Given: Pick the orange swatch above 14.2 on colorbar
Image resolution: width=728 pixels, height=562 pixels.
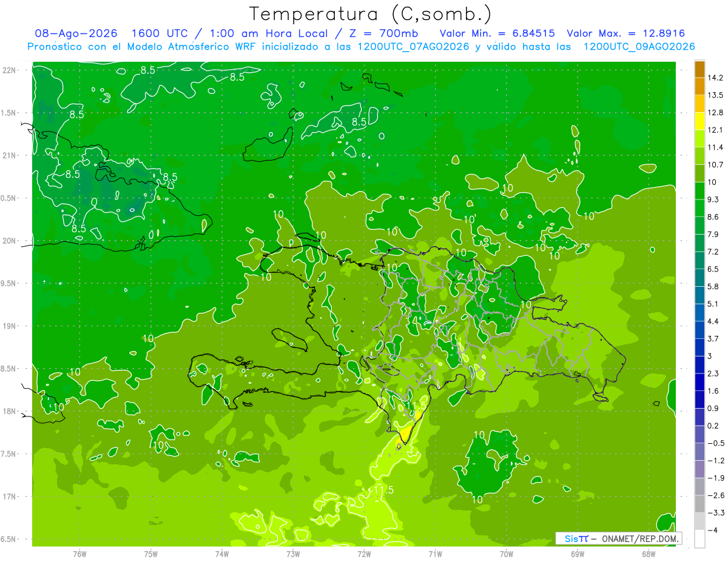Looking at the screenshot, I should 699,69.
